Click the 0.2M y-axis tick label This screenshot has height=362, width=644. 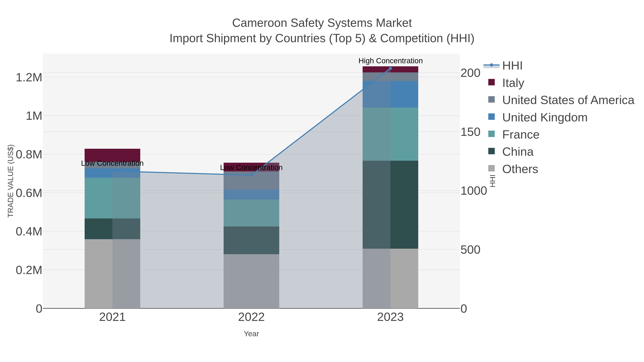[29, 270]
